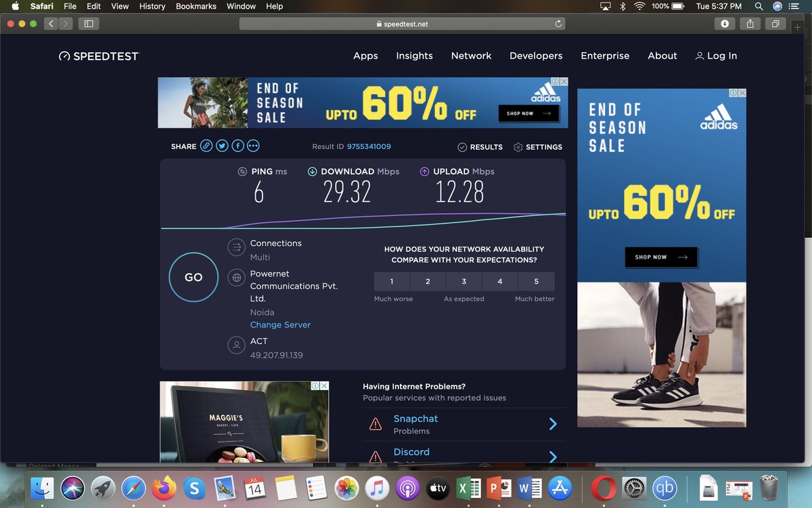This screenshot has height=508, width=812.
Task: Open Developers navigation item
Action: (536, 56)
